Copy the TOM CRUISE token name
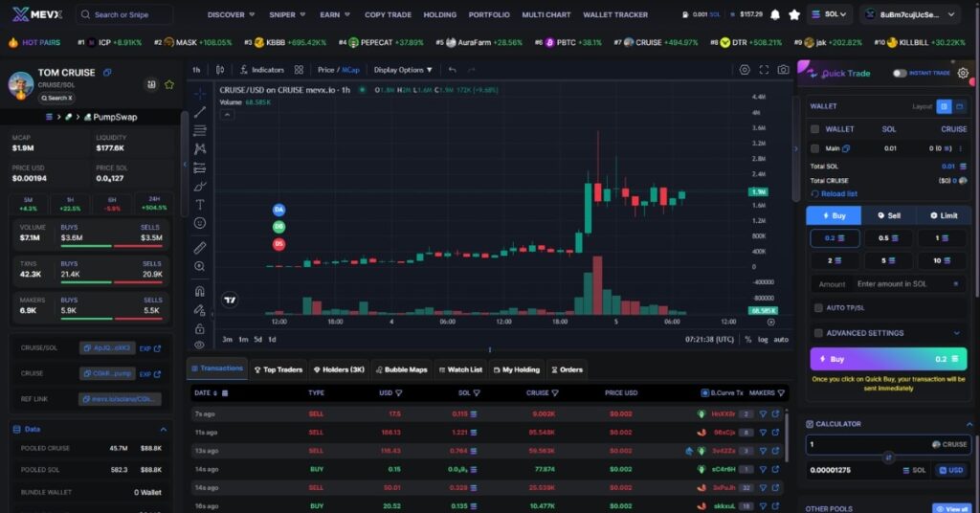980x513 pixels. (x=107, y=73)
